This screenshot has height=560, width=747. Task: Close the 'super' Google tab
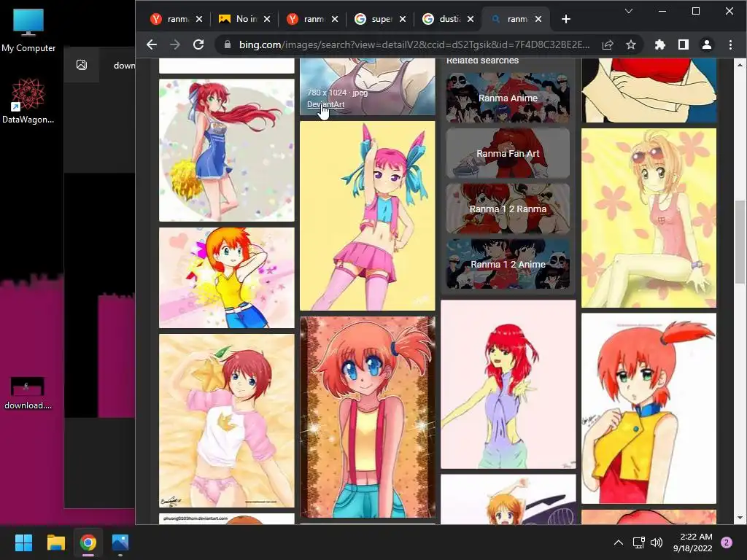[x=403, y=19]
